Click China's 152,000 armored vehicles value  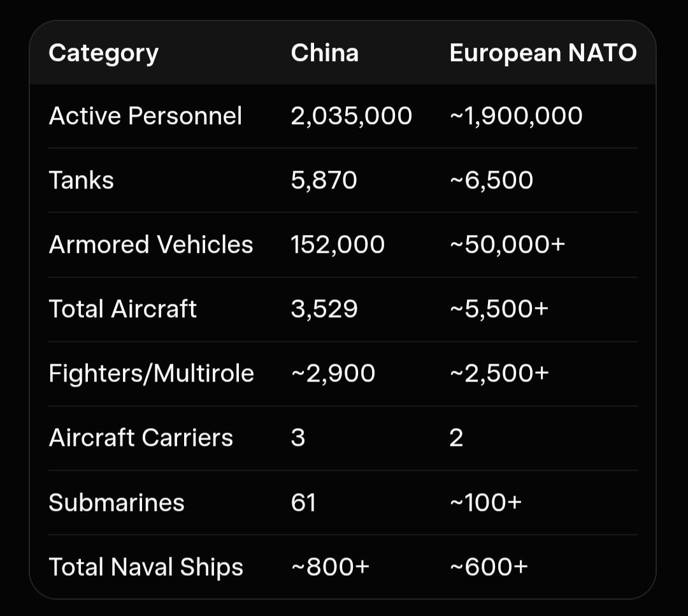[x=338, y=245]
